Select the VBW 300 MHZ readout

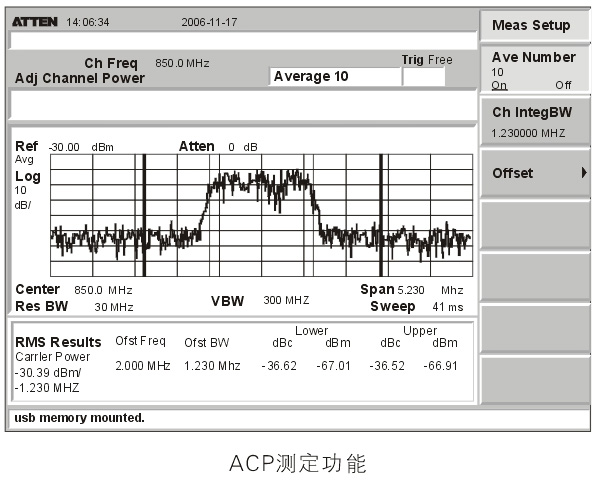point(260,301)
